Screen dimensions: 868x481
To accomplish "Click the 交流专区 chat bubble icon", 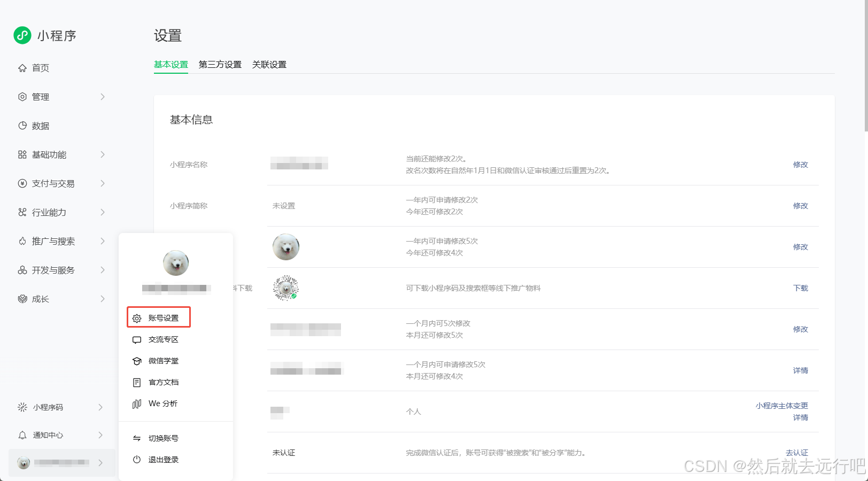I will pyautogui.click(x=137, y=340).
